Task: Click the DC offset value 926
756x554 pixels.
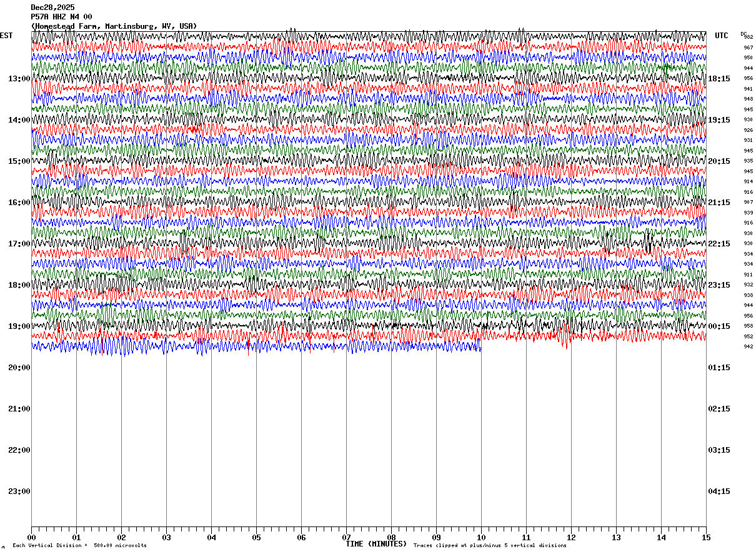Action: [x=748, y=130]
